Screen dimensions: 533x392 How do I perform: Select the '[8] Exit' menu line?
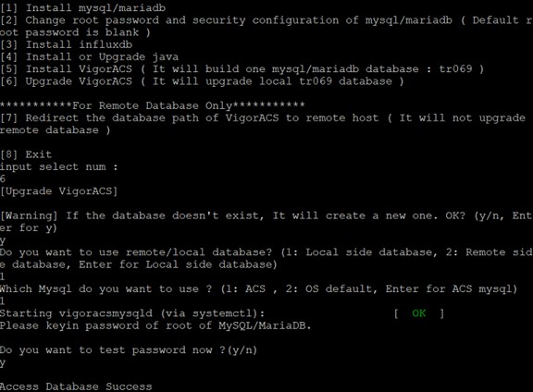(x=26, y=154)
